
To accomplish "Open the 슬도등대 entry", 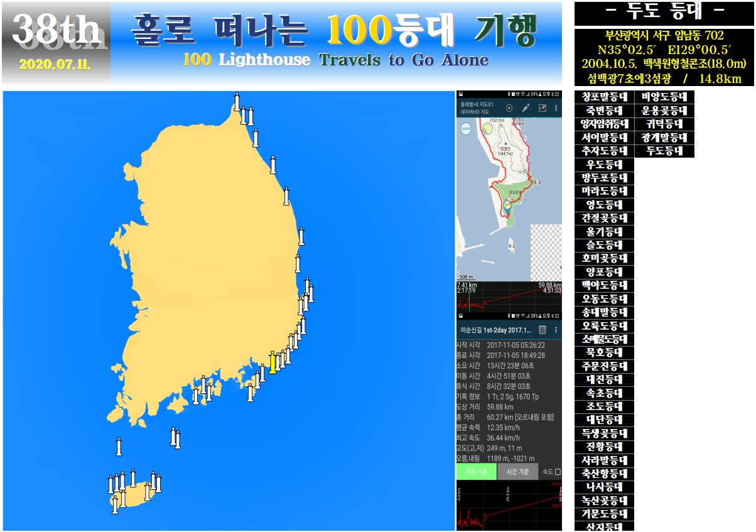I will click(604, 245).
